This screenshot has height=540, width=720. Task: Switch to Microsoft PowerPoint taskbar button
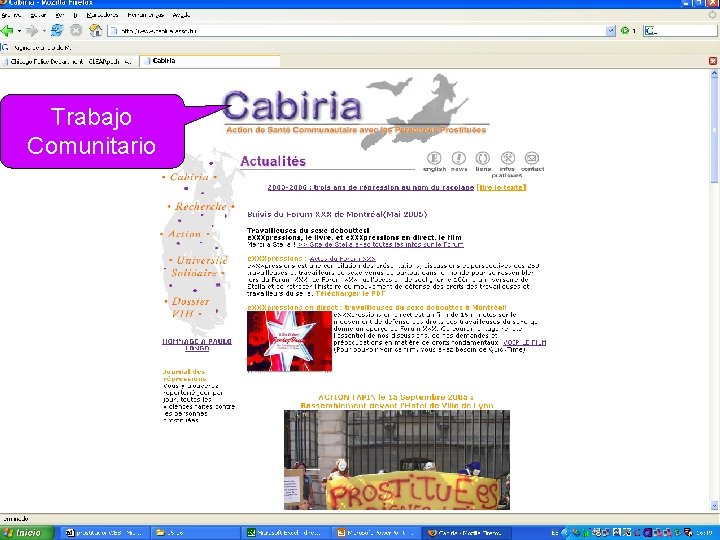(x=377, y=533)
